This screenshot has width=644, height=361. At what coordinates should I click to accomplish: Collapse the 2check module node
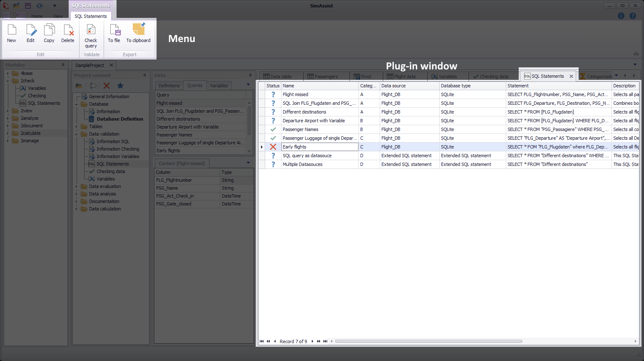8,81
